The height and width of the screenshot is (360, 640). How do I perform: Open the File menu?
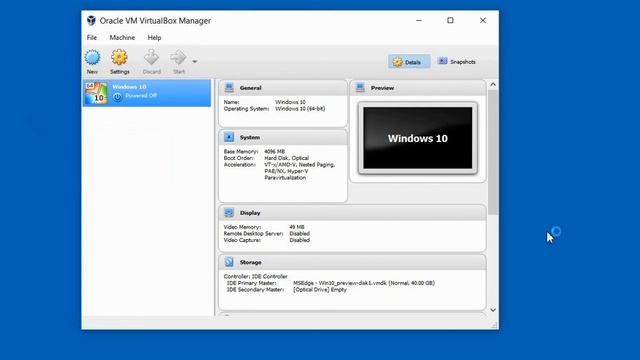tap(91, 38)
